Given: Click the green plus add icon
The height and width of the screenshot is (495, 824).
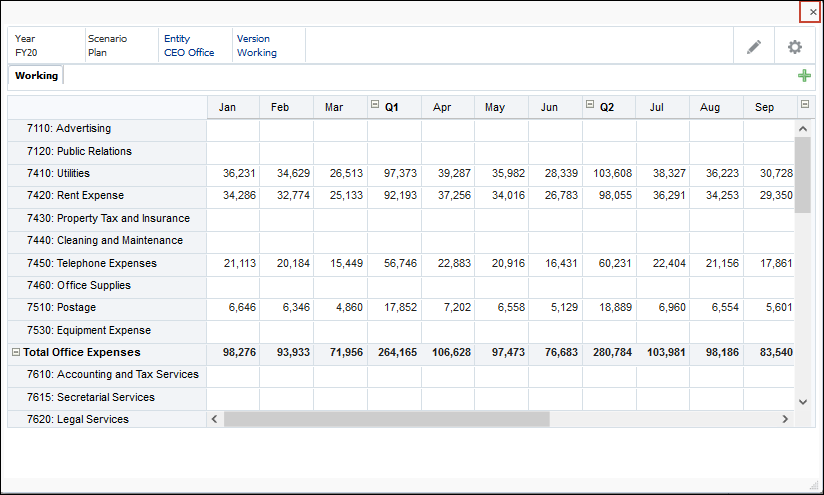Looking at the screenshot, I should pos(804,76).
